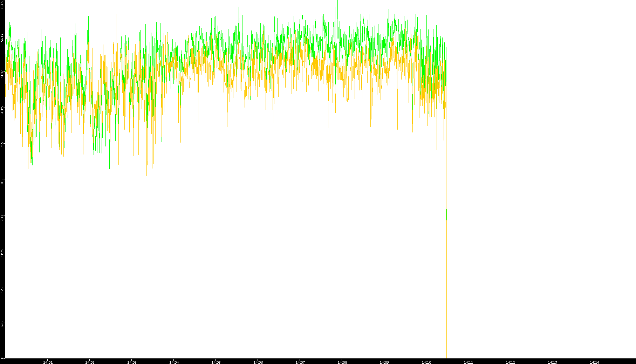The height and width of the screenshot is (364, 636).
Task: Click the 5638 value axis label
Action: click(2, 37)
